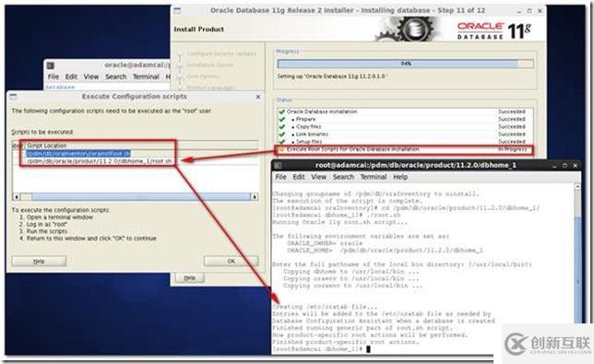
Task: Click left arrow of script list scrollbar
Action: (17, 197)
